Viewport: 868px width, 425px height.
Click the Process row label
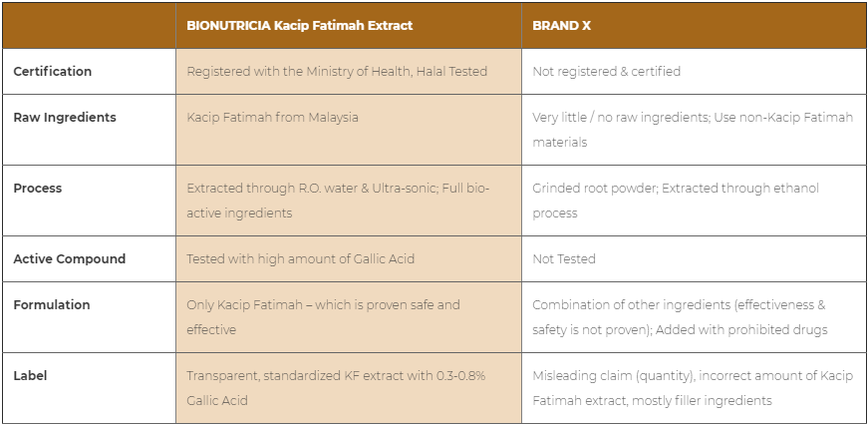(38, 188)
